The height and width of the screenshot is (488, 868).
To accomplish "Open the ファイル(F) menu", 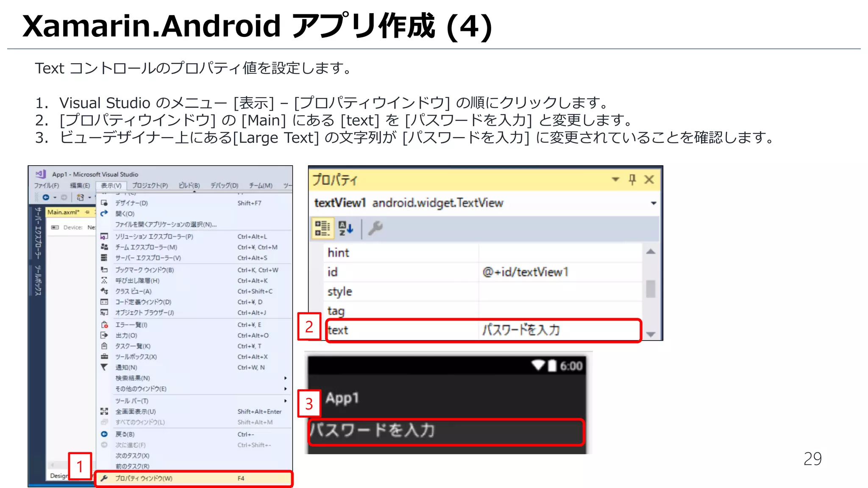I will click(47, 186).
